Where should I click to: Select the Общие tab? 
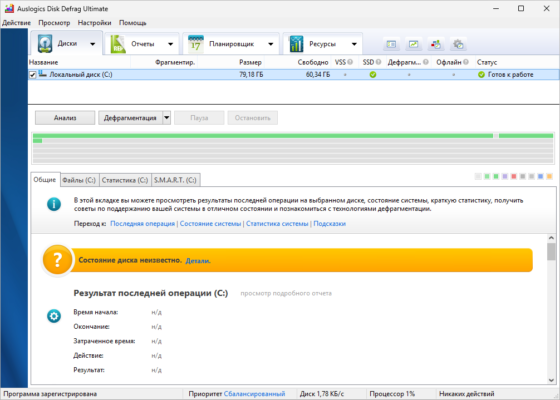pos(45,180)
